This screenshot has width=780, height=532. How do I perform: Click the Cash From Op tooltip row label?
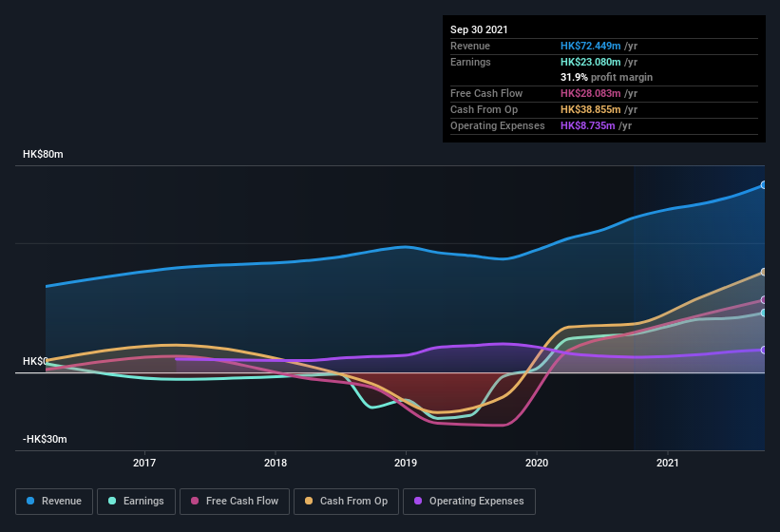[484, 109]
